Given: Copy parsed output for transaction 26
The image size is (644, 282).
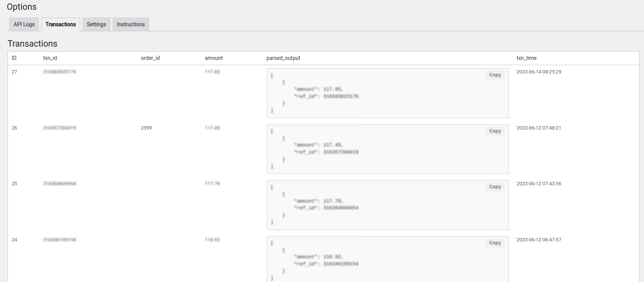Looking at the screenshot, I should [x=495, y=131].
